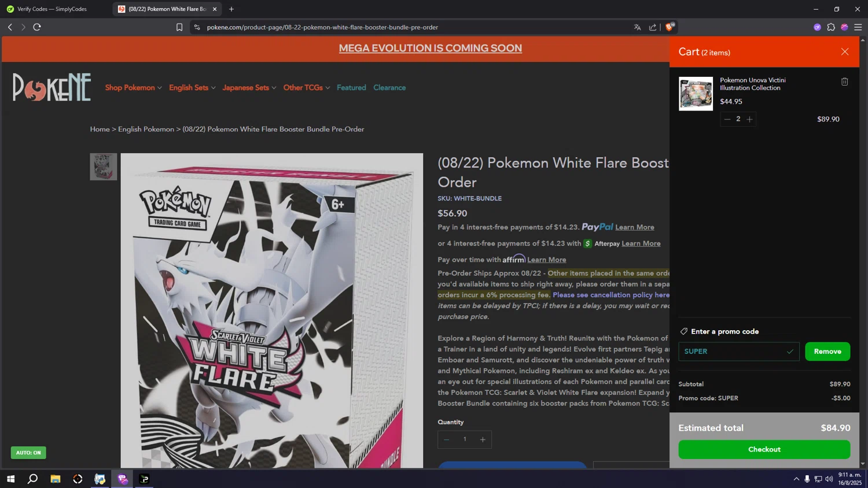
Task: Open taskbar search
Action: 33,479
